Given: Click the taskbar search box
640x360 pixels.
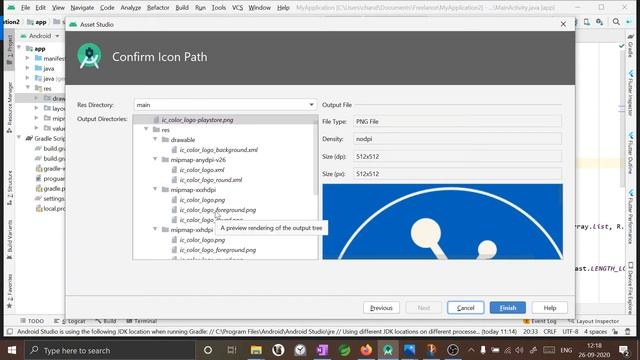Looking at the screenshot, I should tap(109, 350).
